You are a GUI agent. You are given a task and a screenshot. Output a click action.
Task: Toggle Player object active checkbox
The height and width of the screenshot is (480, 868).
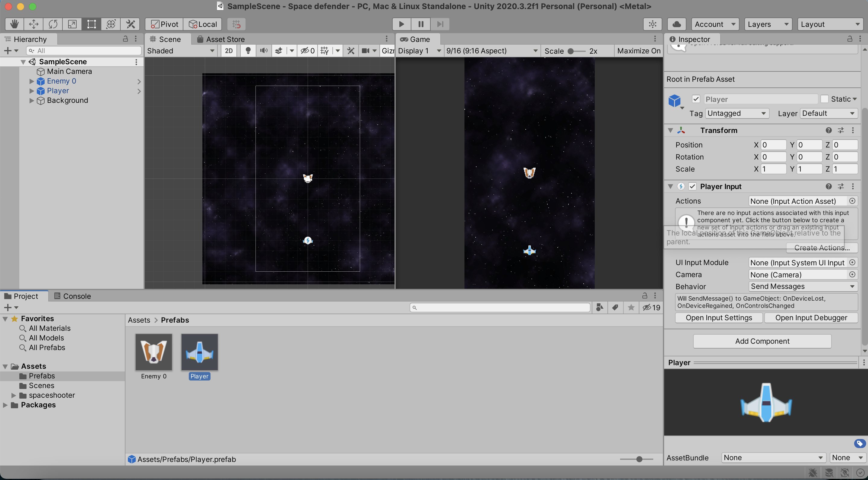pyautogui.click(x=696, y=99)
